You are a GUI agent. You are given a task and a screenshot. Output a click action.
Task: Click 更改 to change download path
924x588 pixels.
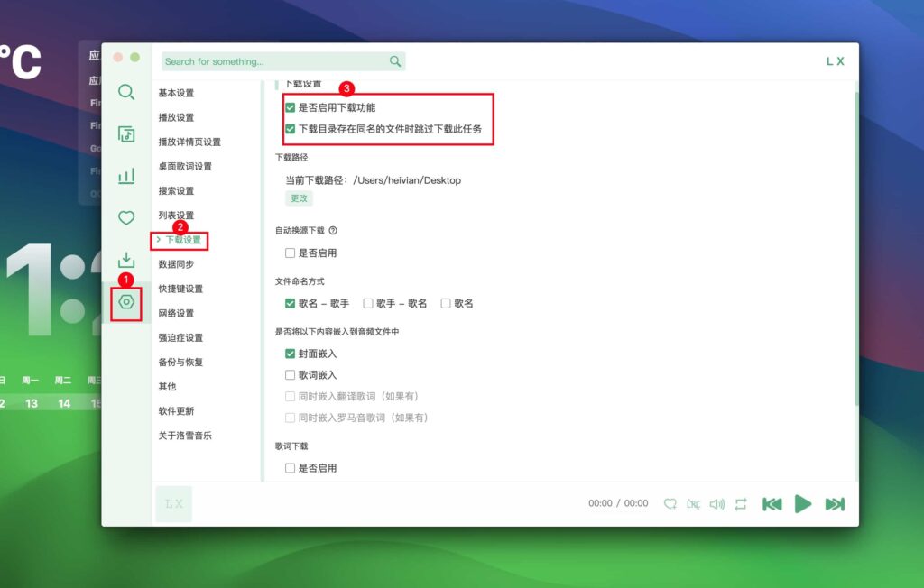point(299,198)
